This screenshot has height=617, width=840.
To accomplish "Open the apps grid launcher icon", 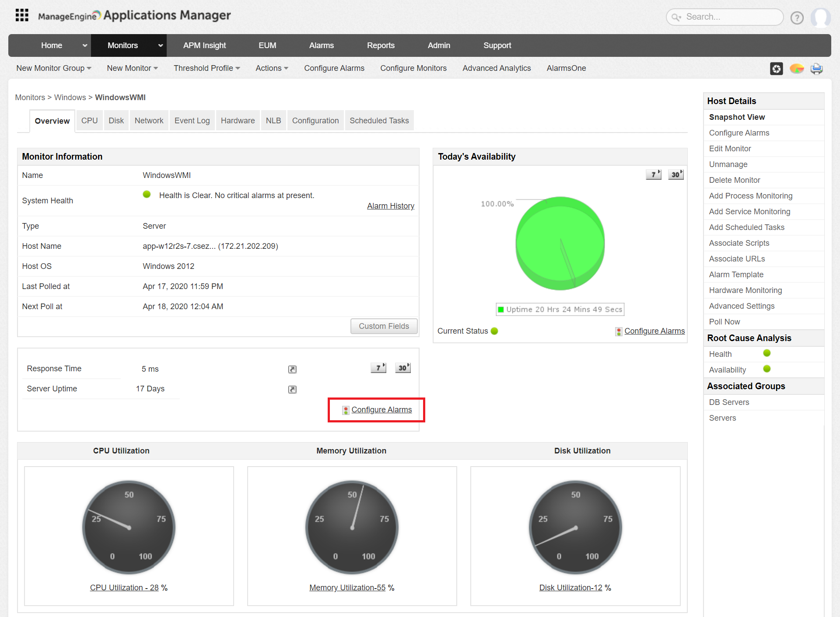I will (22, 15).
